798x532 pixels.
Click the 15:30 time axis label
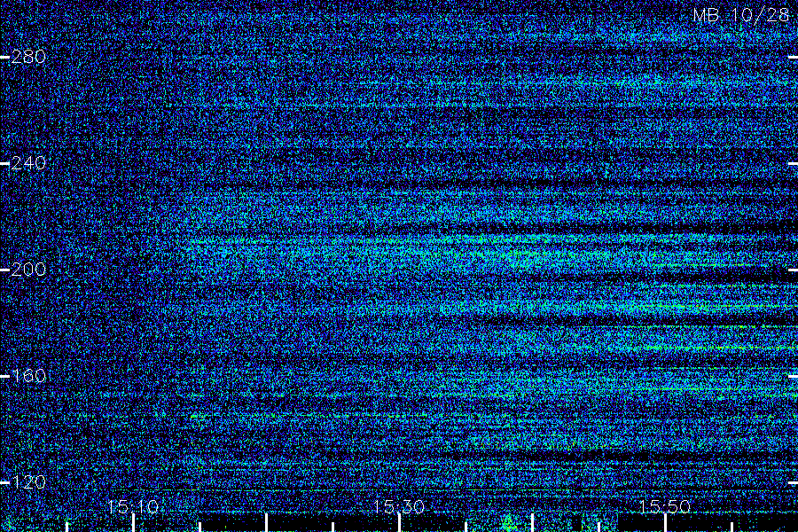(x=399, y=506)
